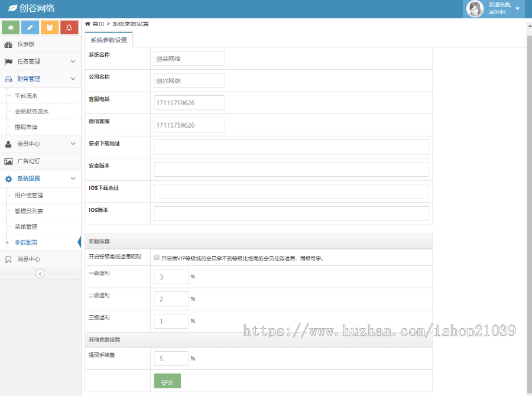Screen dimensions: 532x396
Task: Click the orange users shortcut button
Action: click(50, 28)
